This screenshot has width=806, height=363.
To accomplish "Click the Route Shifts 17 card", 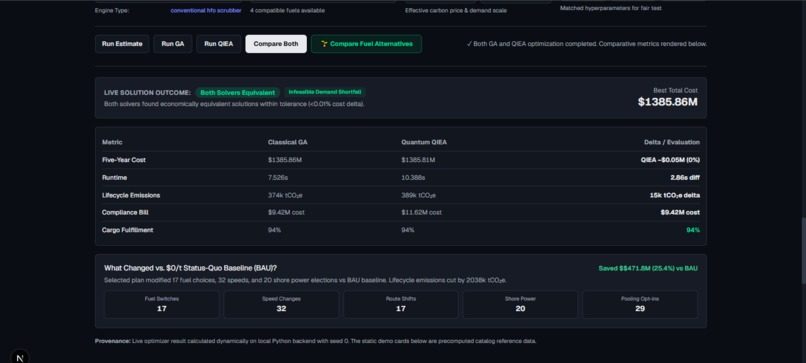I will tap(401, 304).
